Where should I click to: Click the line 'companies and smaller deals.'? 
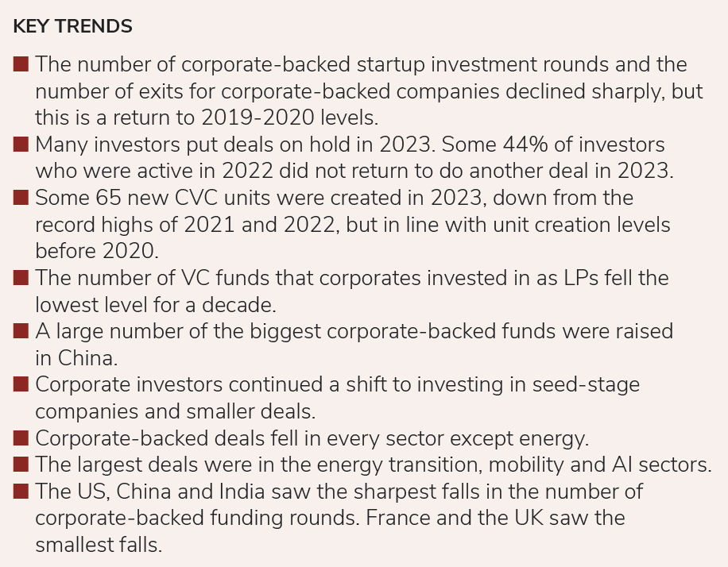[x=175, y=411]
